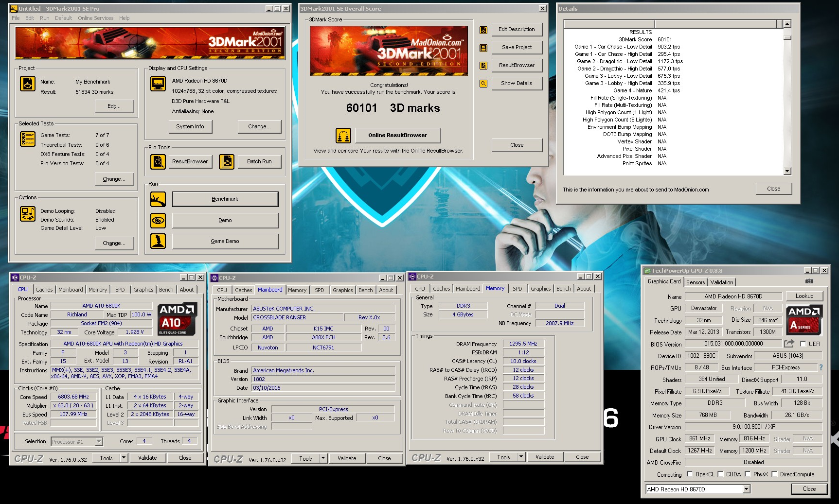Click the Benchmark button
Viewport: 839px width, 504px height.
(x=225, y=199)
